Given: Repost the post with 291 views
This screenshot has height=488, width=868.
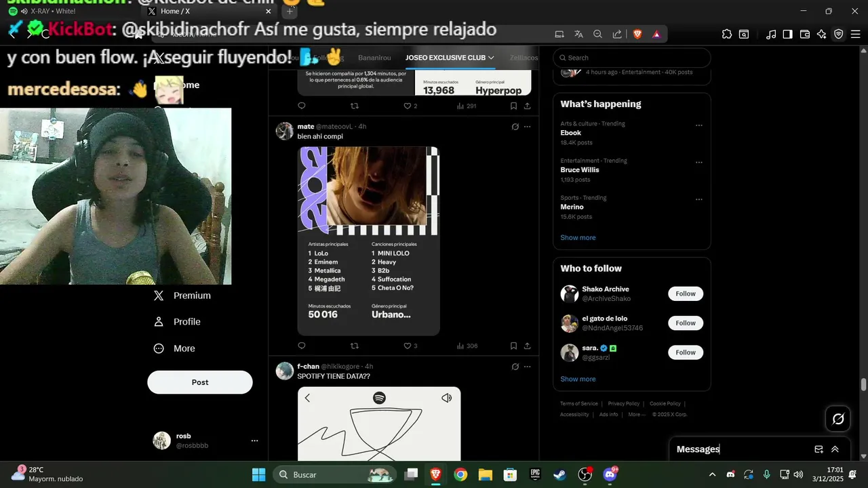Looking at the screenshot, I should [x=354, y=106].
